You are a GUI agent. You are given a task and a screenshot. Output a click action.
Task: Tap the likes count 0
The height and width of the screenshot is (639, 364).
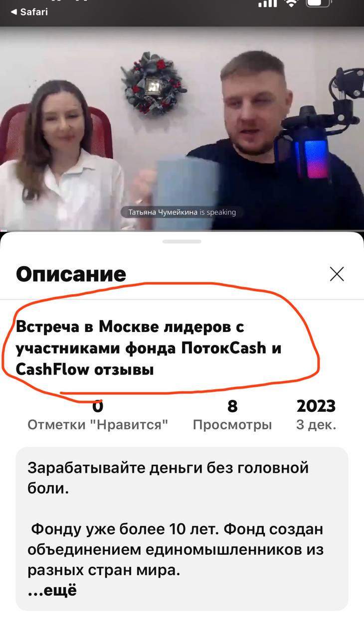tap(98, 406)
